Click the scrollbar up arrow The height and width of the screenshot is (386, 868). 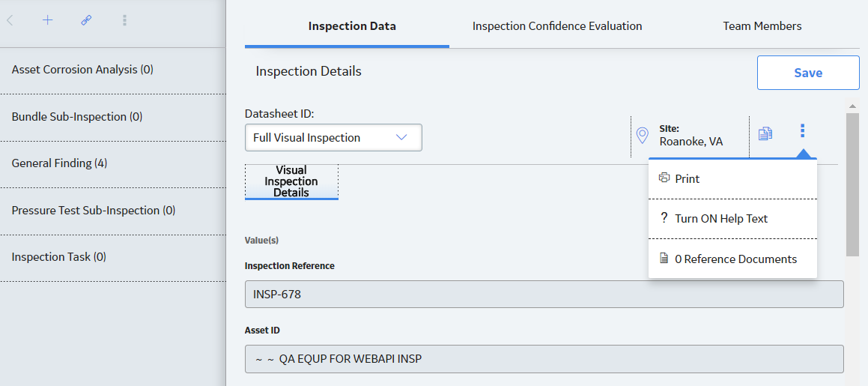[852, 106]
